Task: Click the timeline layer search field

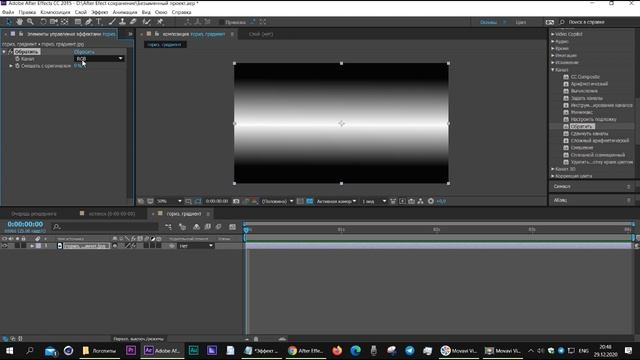Action: tap(105, 227)
